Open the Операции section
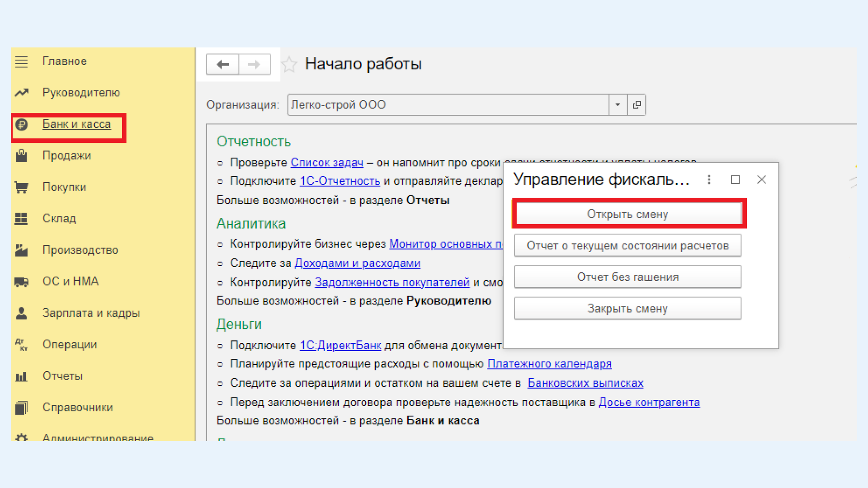Viewport: 868px width, 488px height. point(70,345)
